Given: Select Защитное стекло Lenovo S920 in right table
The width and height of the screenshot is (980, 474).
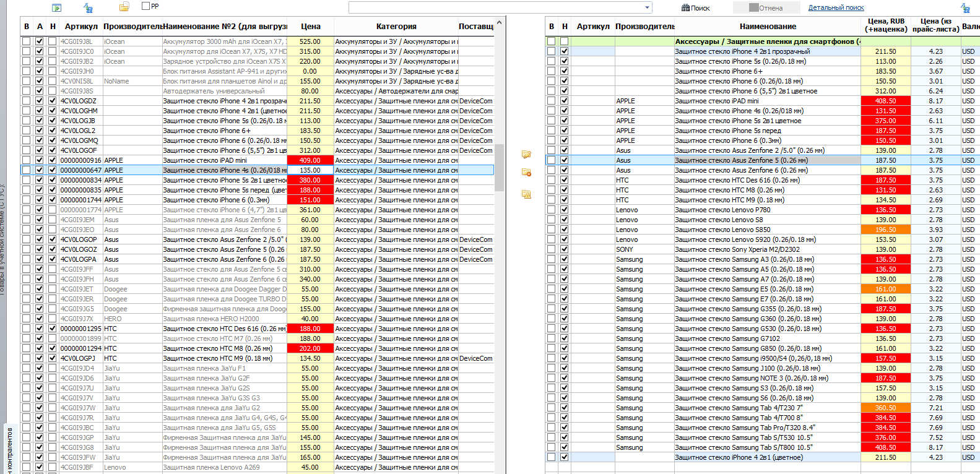Looking at the screenshot, I should tap(768, 239).
